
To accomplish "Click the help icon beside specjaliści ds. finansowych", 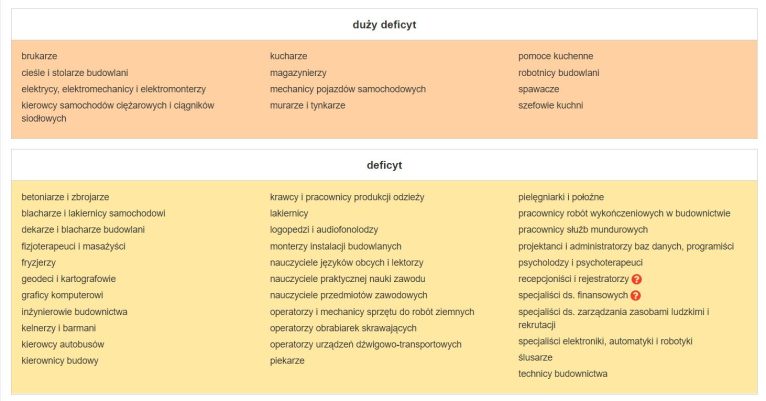I will 635,296.
